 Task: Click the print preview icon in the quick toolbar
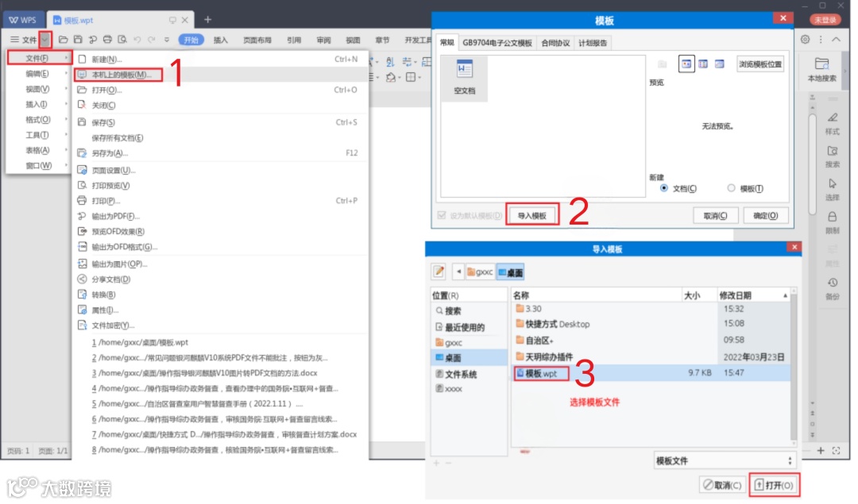coord(122,40)
